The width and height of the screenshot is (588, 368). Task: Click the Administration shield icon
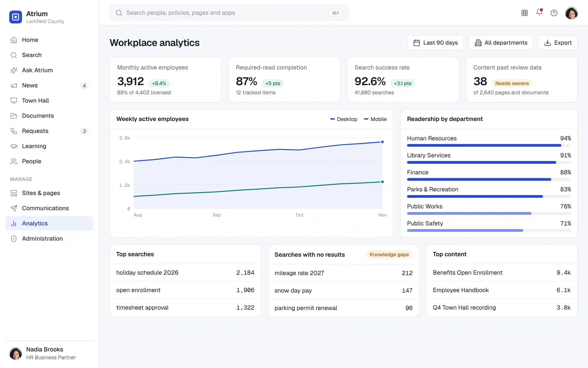point(14,239)
